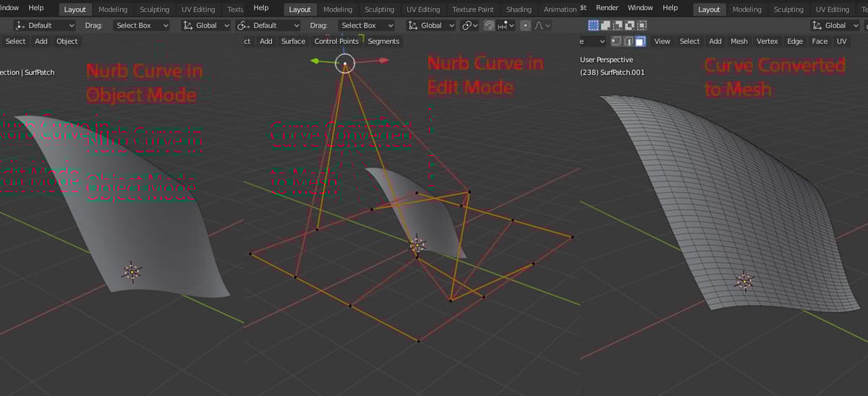
Task: Select Face select mode icon in right panel
Action: click(x=640, y=41)
